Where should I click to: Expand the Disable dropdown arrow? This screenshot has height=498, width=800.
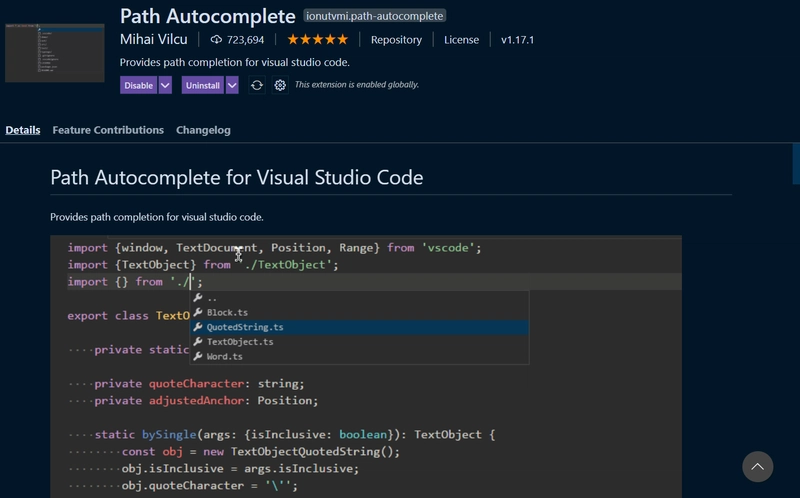(165, 85)
